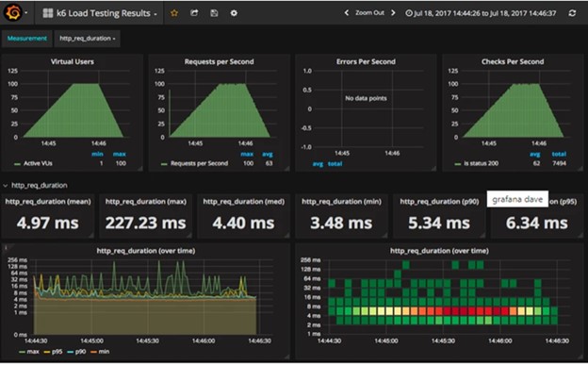Sort Errors Per Second legend by avg
The image size is (588, 365).
318,164
